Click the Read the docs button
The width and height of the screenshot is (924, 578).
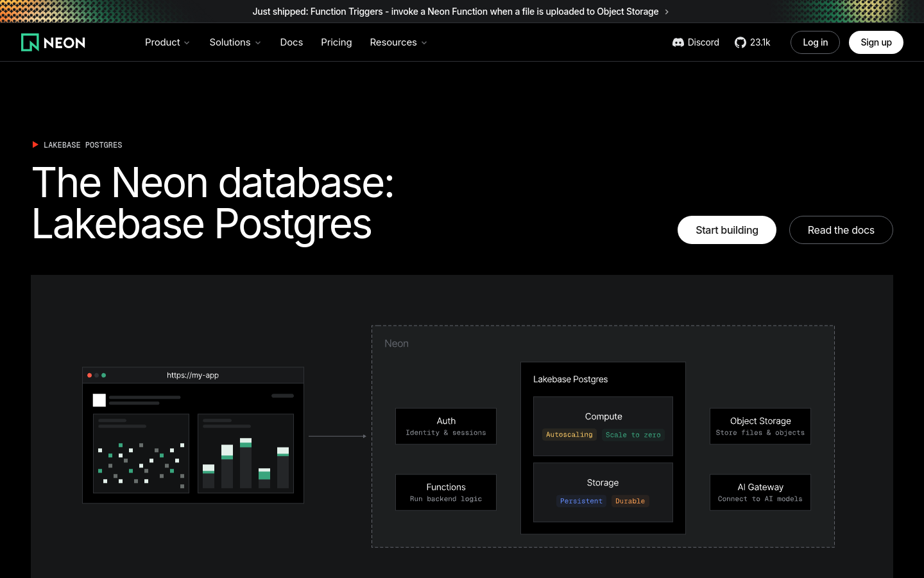pos(841,230)
